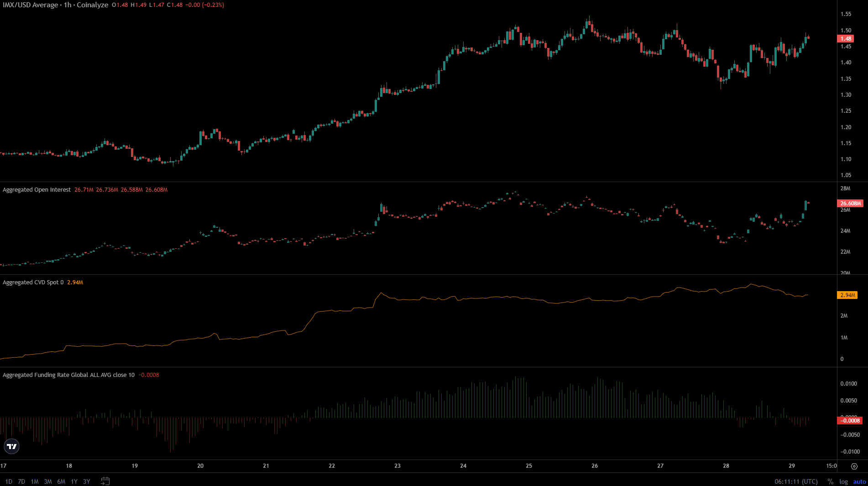868x486 pixels.
Task: Click the Aggregated Funding Rate indicator label
Action: coord(68,375)
